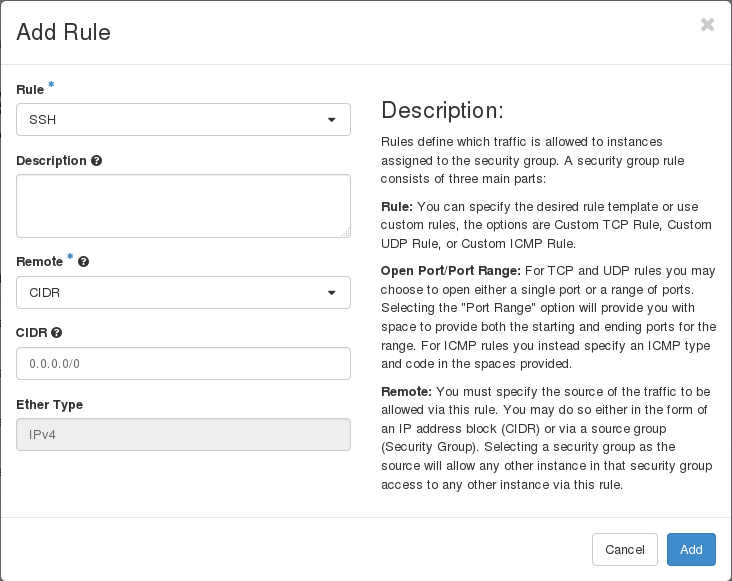Click the bold Open Port/Port Range: text

click(x=446, y=271)
